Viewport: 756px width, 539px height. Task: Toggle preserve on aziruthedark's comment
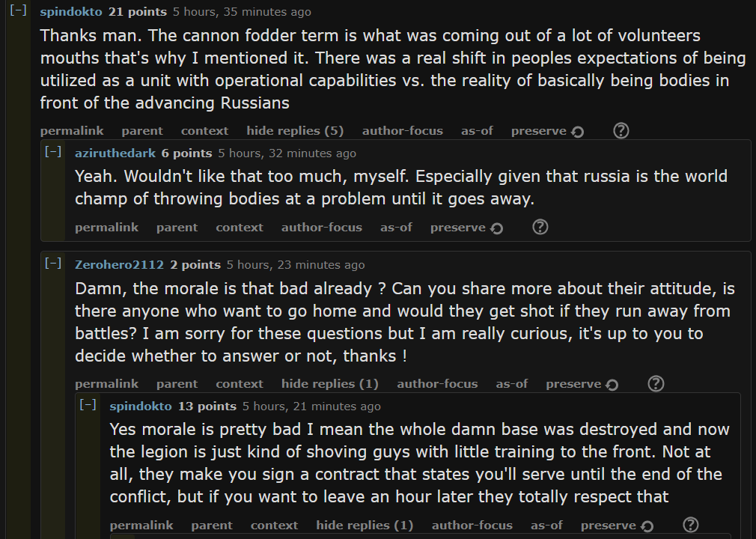tap(457, 228)
